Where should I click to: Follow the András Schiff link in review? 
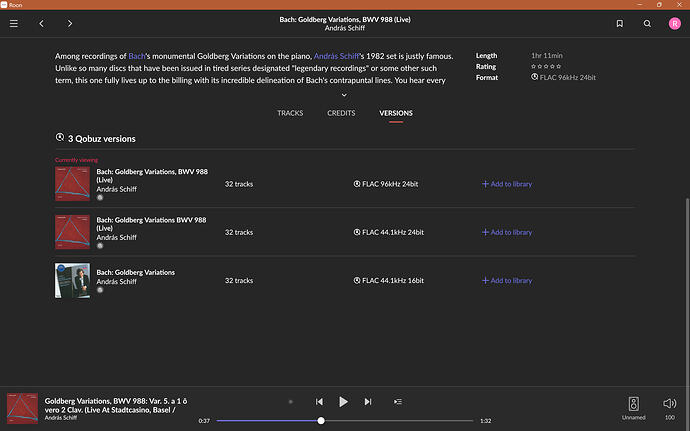pos(337,56)
